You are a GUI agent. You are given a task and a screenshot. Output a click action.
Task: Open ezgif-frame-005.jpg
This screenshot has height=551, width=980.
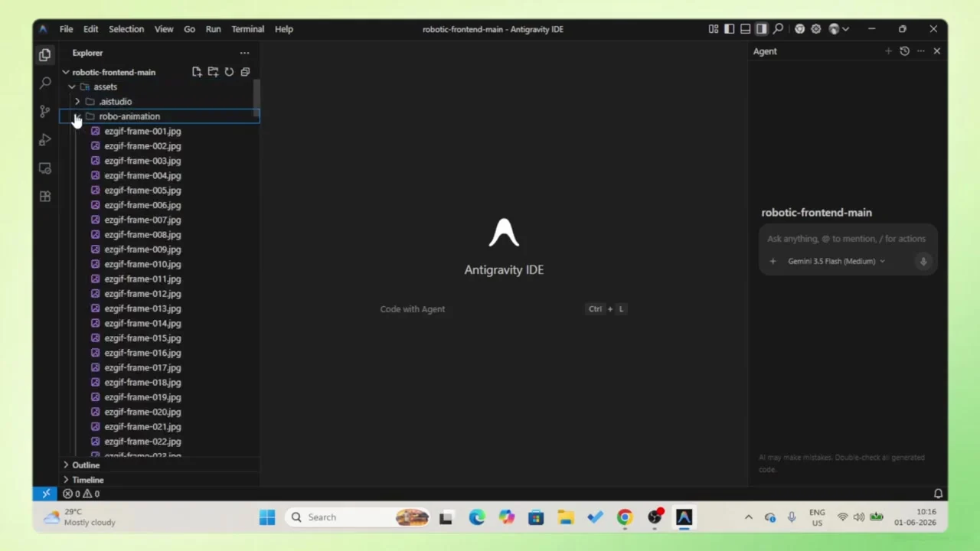[142, 190]
